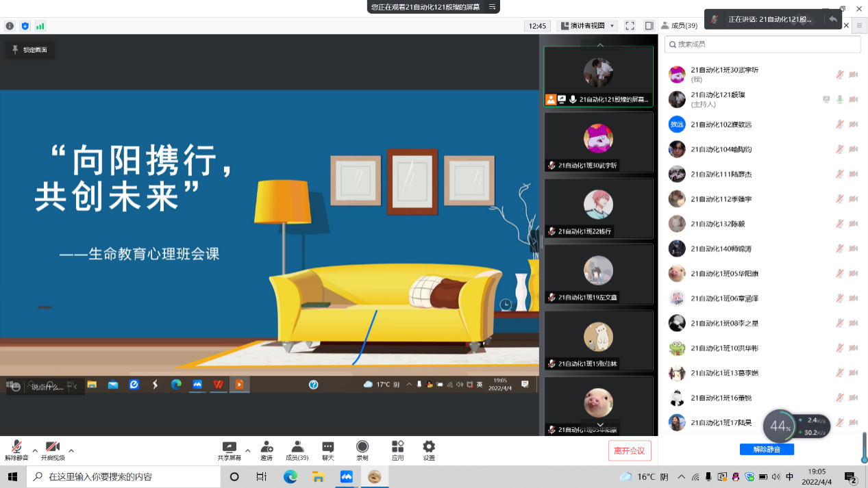Click muted mic icon for 21自动化111陆蔡杰
This screenshot has width=868, height=488.
tap(840, 174)
